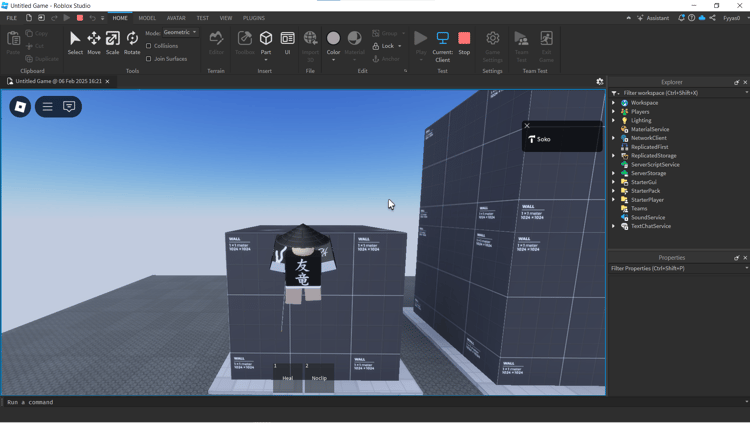Open the Toolbox
Screen dimensions: 750x423
(244, 43)
